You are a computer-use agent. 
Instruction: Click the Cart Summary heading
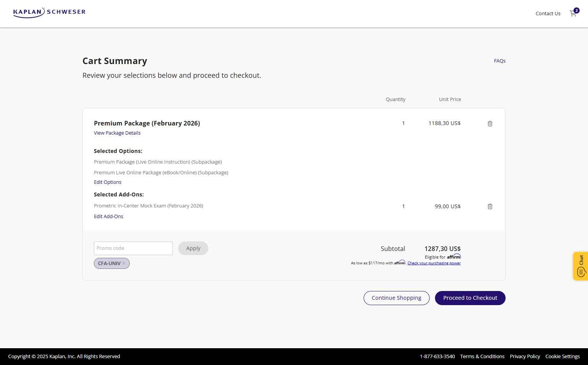(x=115, y=61)
